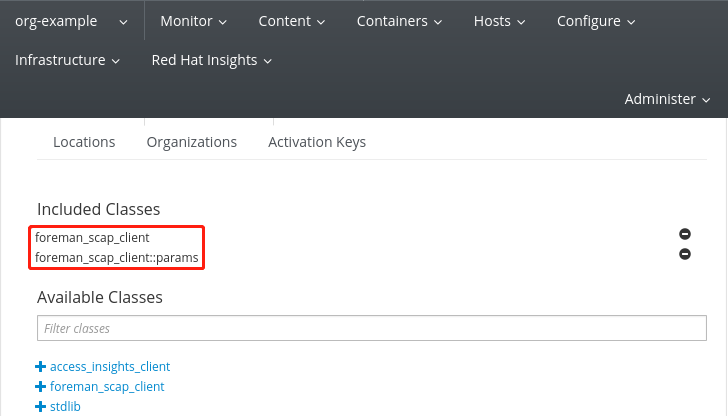Open the Administer menu
Screen dimensions: 728x416
(x=667, y=99)
